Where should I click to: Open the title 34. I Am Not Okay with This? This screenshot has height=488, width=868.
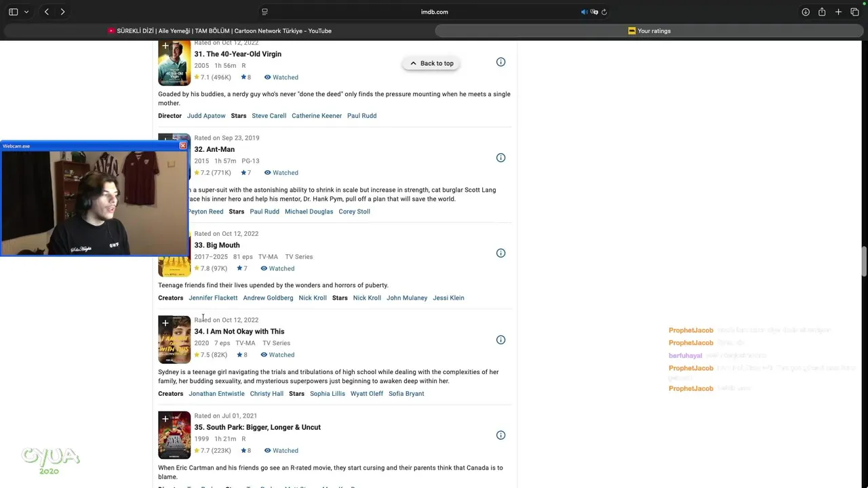[x=239, y=331]
